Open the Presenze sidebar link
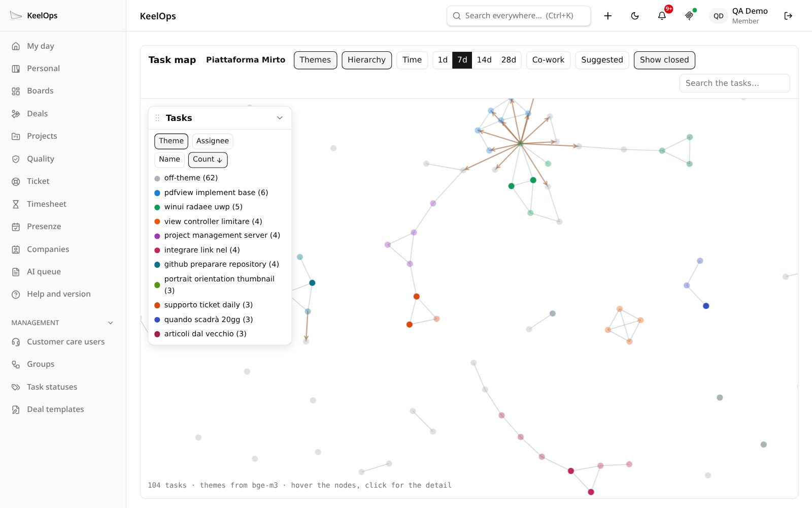The width and height of the screenshot is (812, 508). pos(44,227)
